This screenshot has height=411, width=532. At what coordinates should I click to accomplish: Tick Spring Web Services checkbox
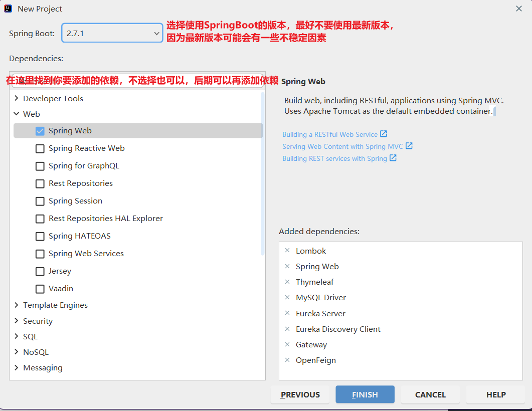point(40,254)
